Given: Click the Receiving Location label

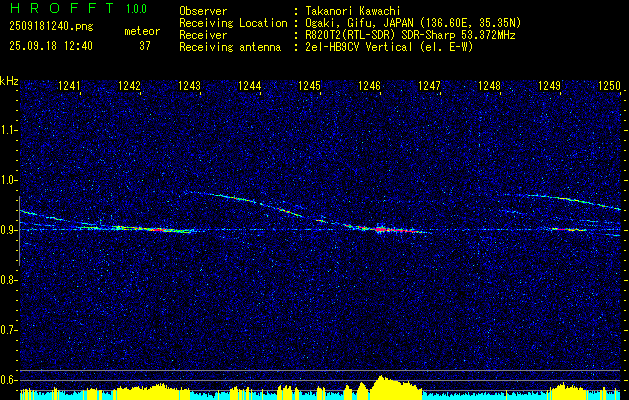Looking at the screenshot, I should 233,23.
